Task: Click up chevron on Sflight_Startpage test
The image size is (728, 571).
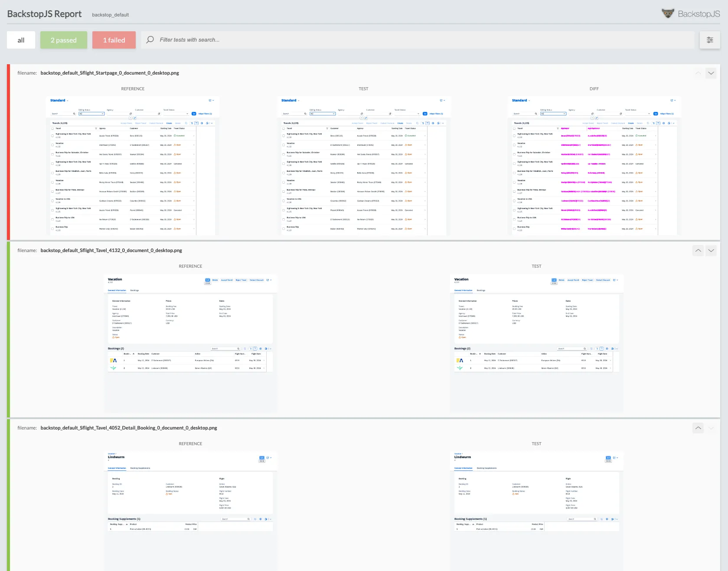Action: pyautogui.click(x=698, y=73)
